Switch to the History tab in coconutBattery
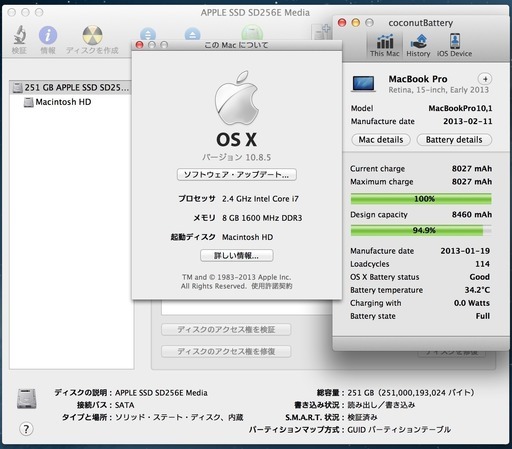This screenshot has width=512, height=449. [418, 45]
